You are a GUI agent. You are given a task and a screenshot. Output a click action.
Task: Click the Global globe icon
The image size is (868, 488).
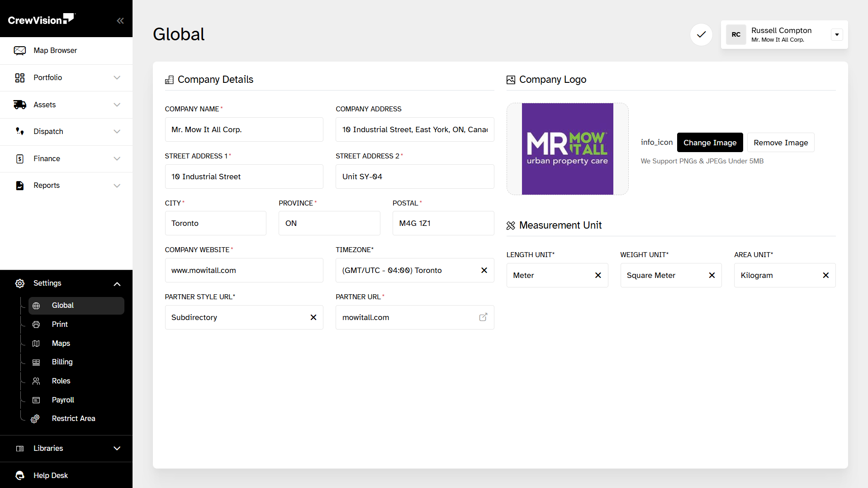pos(36,306)
